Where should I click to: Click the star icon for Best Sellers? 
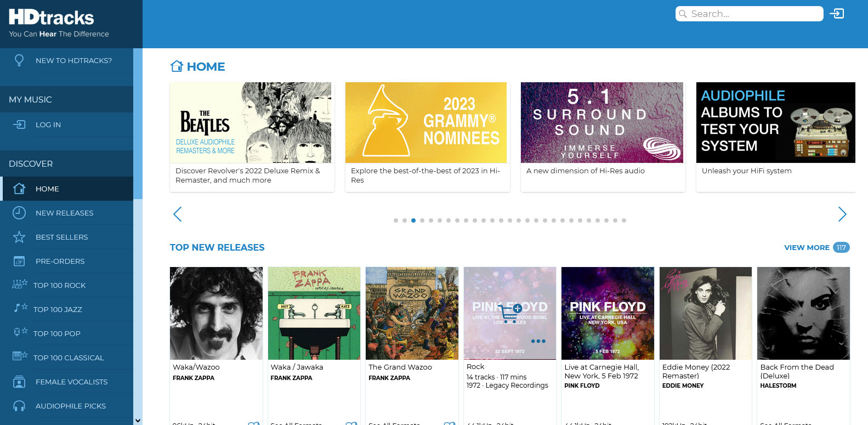(19, 237)
